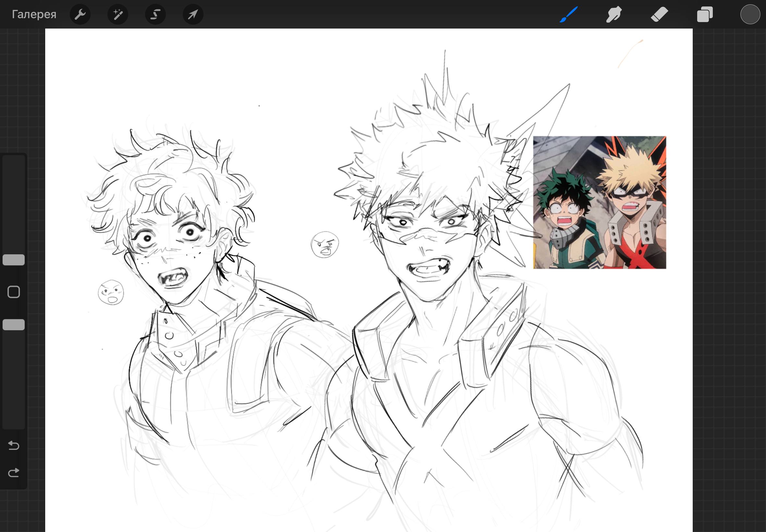Select the Eraser tool
Viewport: 766px width, 532px height.
click(659, 14)
